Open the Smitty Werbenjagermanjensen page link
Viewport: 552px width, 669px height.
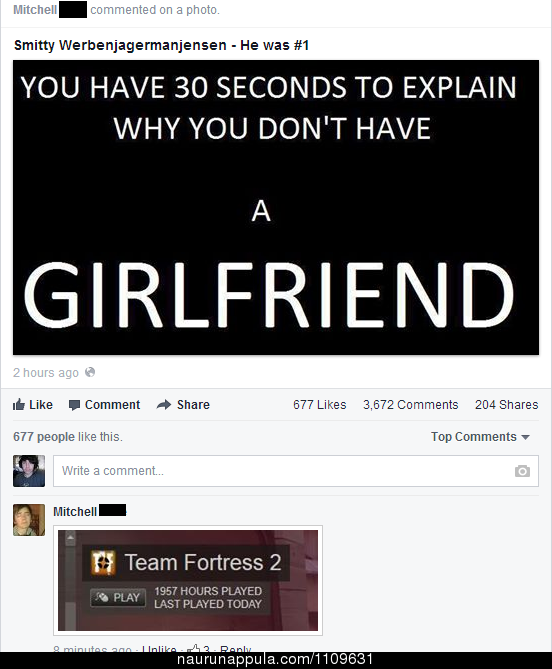coord(120,45)
